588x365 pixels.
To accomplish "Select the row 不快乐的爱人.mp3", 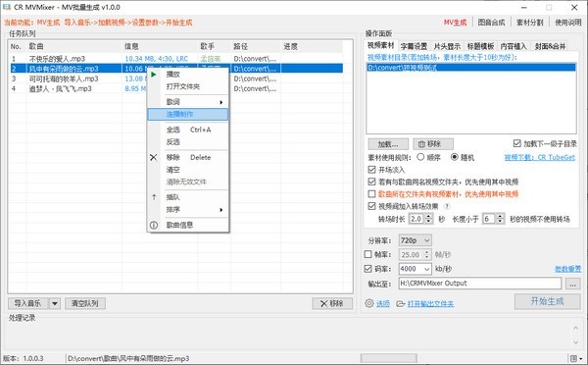I will click(176, 59).
